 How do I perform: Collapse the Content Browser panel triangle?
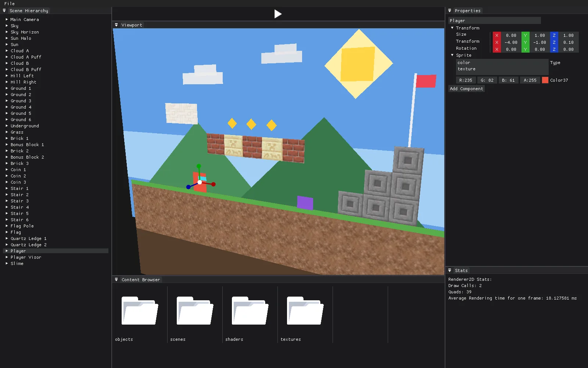(x=116, y=280)
